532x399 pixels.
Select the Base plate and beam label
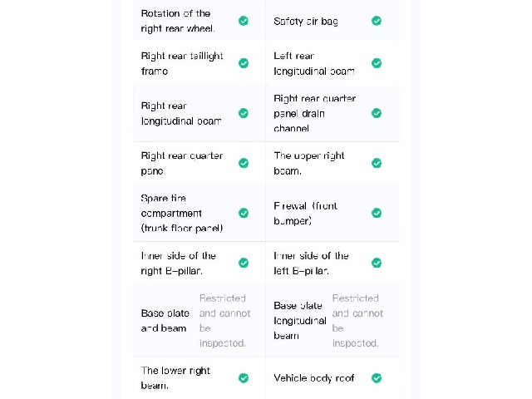(165, 321)
